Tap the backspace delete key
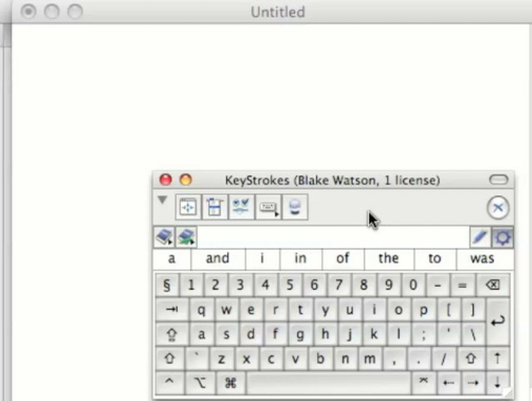 (x=493, y=285)
